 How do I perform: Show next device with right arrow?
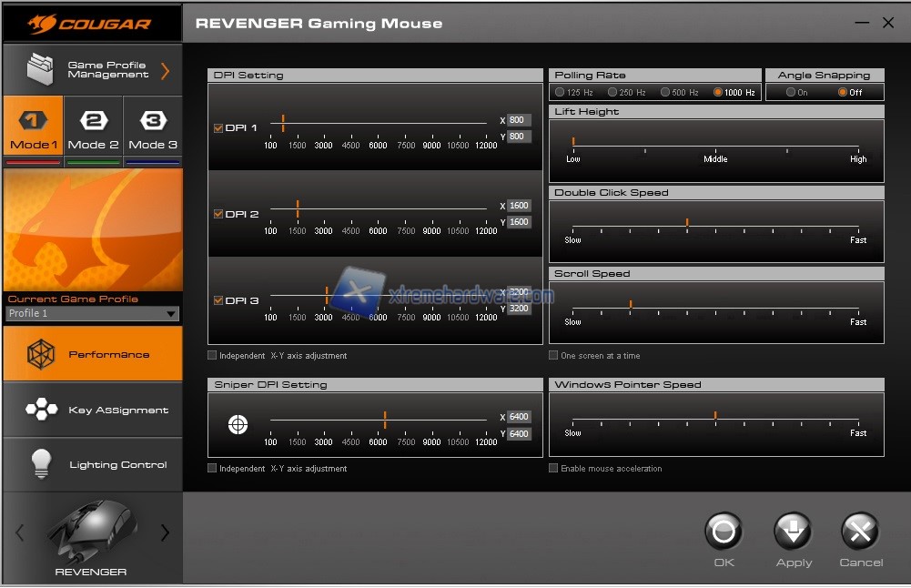coord(165,533)
